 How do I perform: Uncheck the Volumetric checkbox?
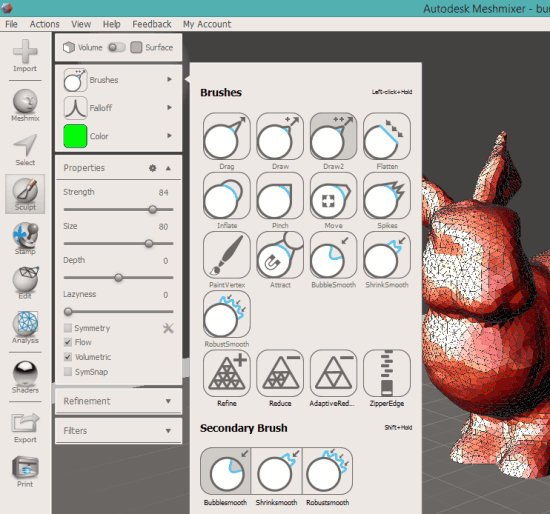point(68,357)
